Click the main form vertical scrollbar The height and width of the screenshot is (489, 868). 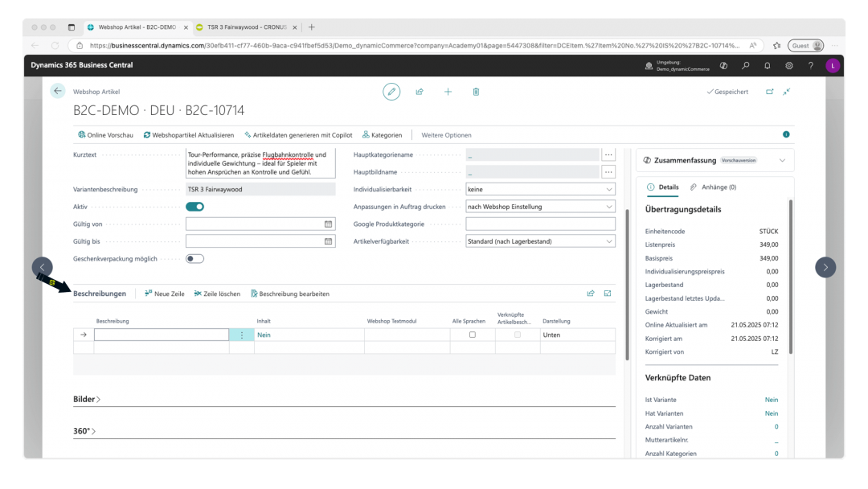pyautogui.click(x=627, y=285)
